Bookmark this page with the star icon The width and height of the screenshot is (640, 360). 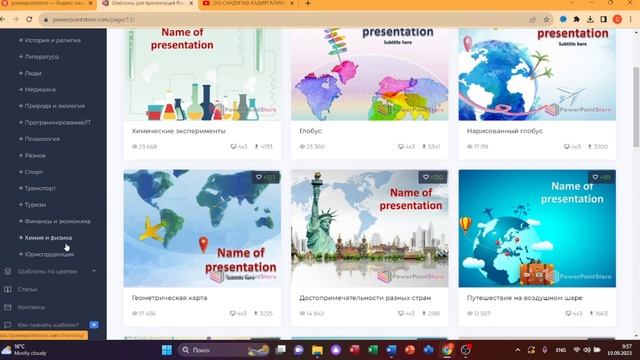point(546,20)
